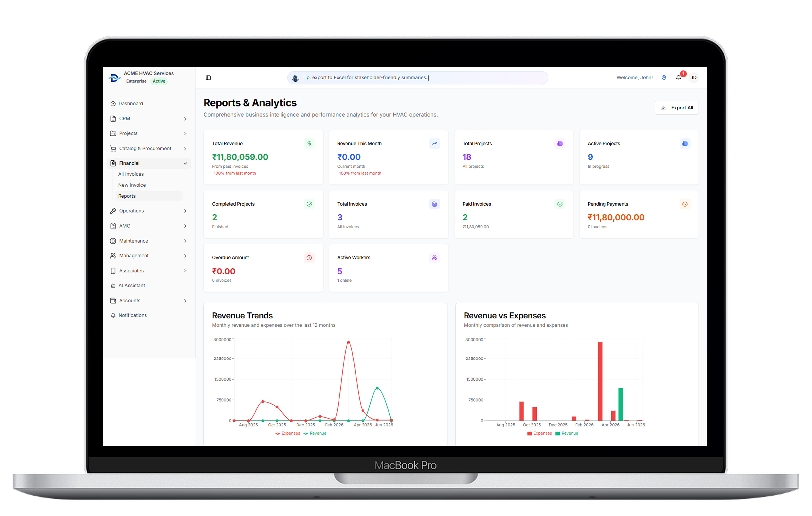Click the Active status badge
The height and width of the screenshot is (516, 812).
click(159, 81)
